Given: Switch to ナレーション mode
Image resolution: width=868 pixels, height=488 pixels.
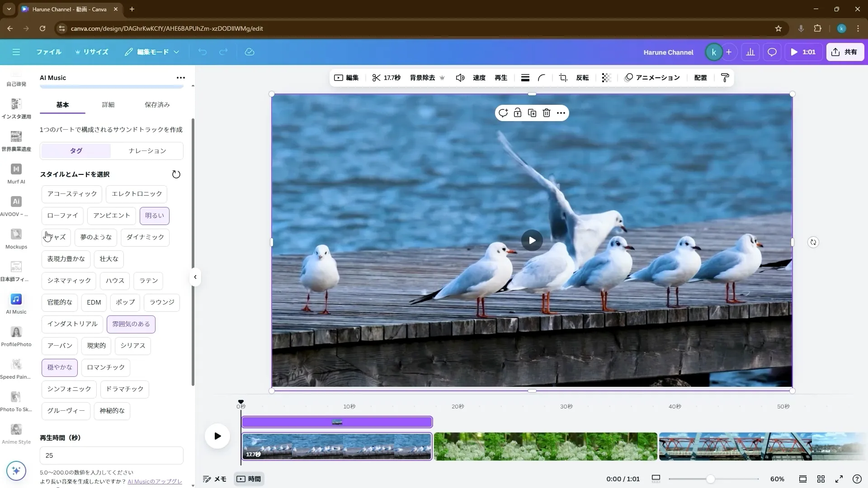Looking at the screenshot, I should tap(147, 150).
